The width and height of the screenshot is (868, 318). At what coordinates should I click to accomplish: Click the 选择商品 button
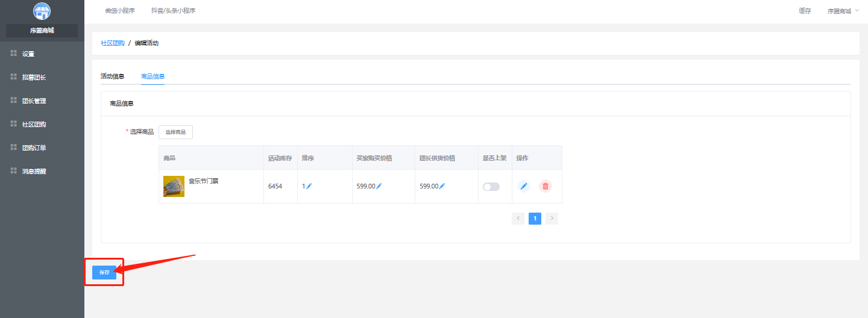click(175, 132)
